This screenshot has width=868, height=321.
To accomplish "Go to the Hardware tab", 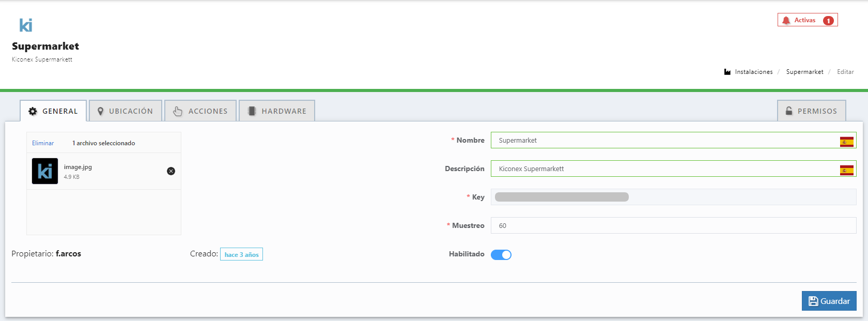I will pos(277,111).
